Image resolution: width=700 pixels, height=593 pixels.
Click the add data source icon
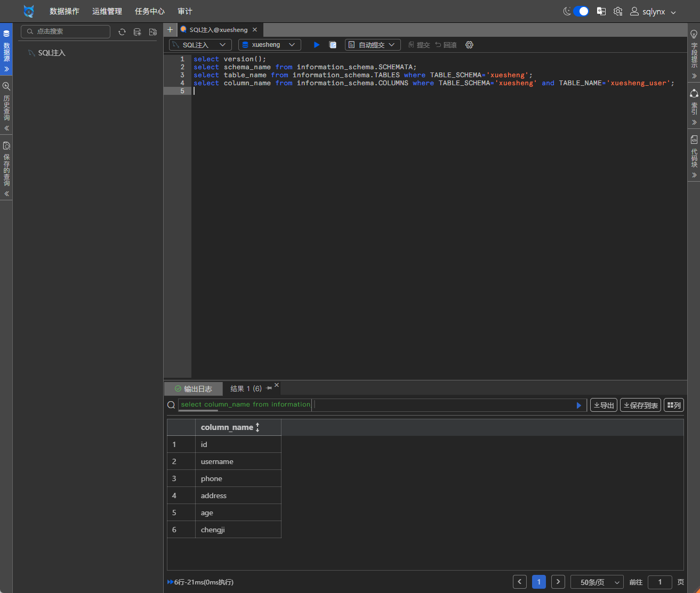point(137,32)
